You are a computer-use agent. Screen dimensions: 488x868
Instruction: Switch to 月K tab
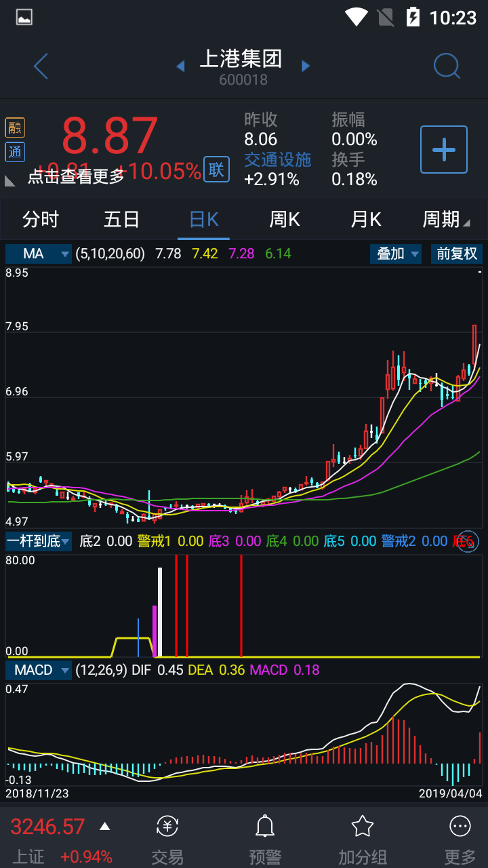[x=366, y=220]
